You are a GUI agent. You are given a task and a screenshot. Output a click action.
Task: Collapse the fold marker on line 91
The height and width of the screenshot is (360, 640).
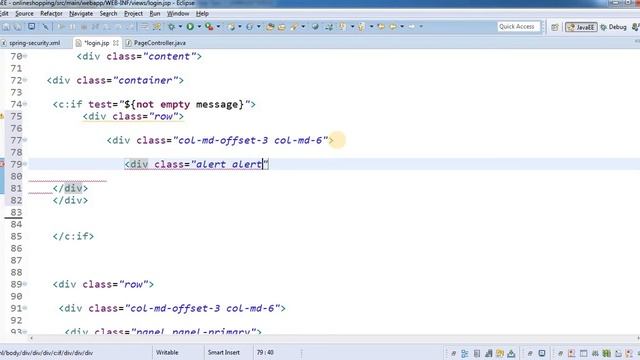point(25,308)
